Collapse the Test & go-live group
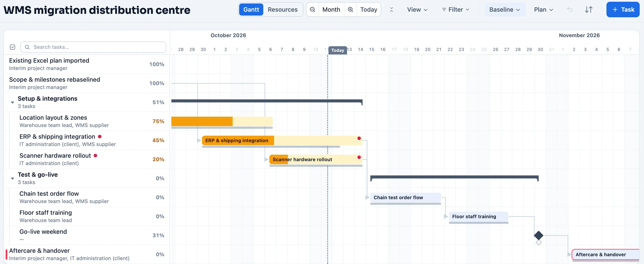The width and height of the screenshot is (644, 264). (x=12, y=178)
